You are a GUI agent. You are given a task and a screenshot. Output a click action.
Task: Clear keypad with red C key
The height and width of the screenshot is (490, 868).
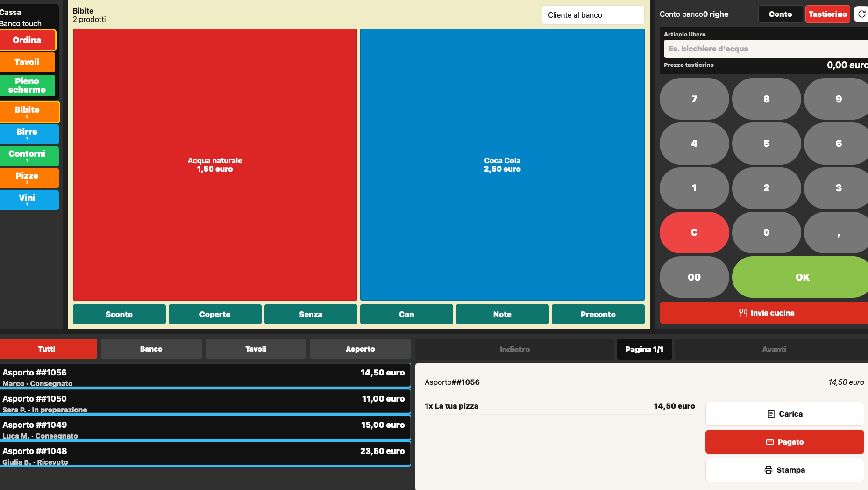click(694, 232)
